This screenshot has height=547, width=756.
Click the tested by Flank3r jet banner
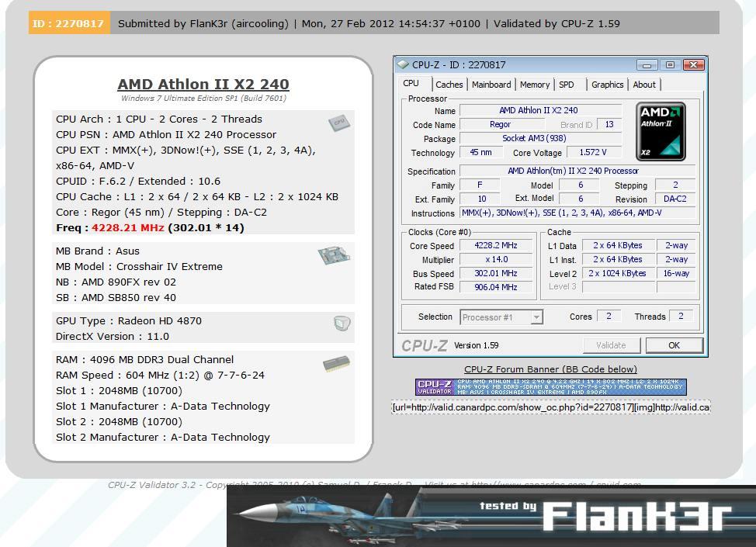point(491,516)
